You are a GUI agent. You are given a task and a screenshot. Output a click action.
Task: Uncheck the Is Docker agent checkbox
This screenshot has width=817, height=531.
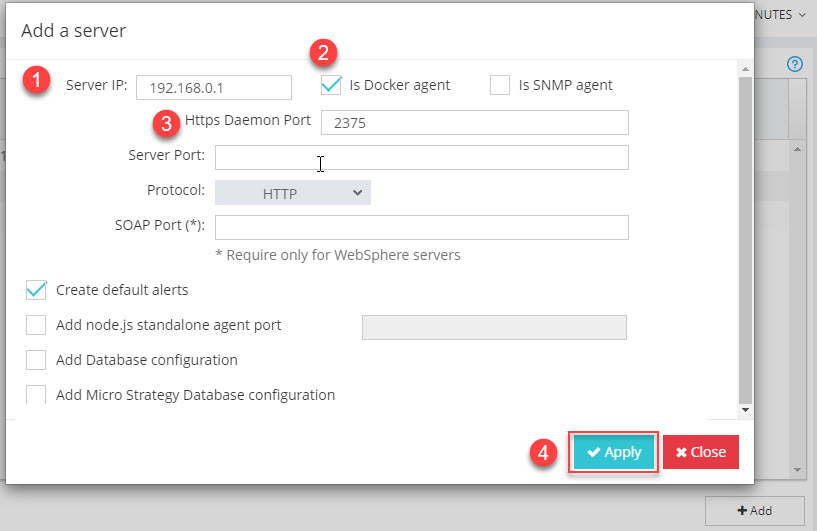coord(331,85)
